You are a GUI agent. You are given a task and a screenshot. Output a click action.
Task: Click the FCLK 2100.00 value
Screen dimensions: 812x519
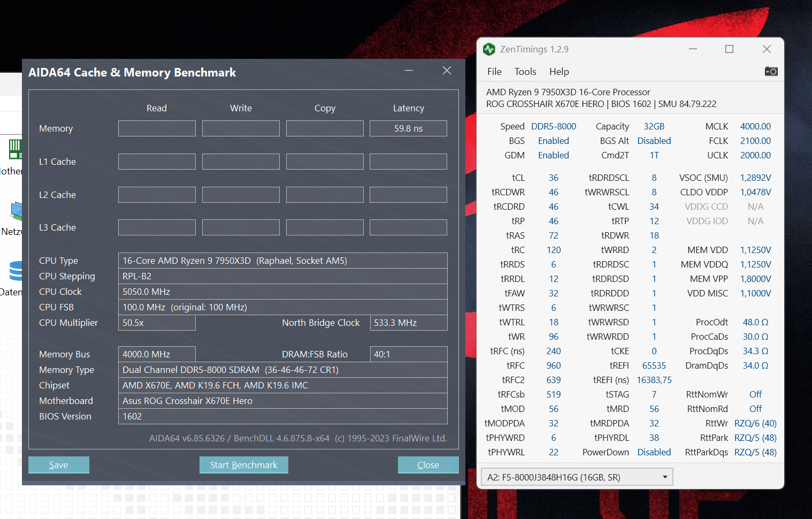tap(755, 141)
